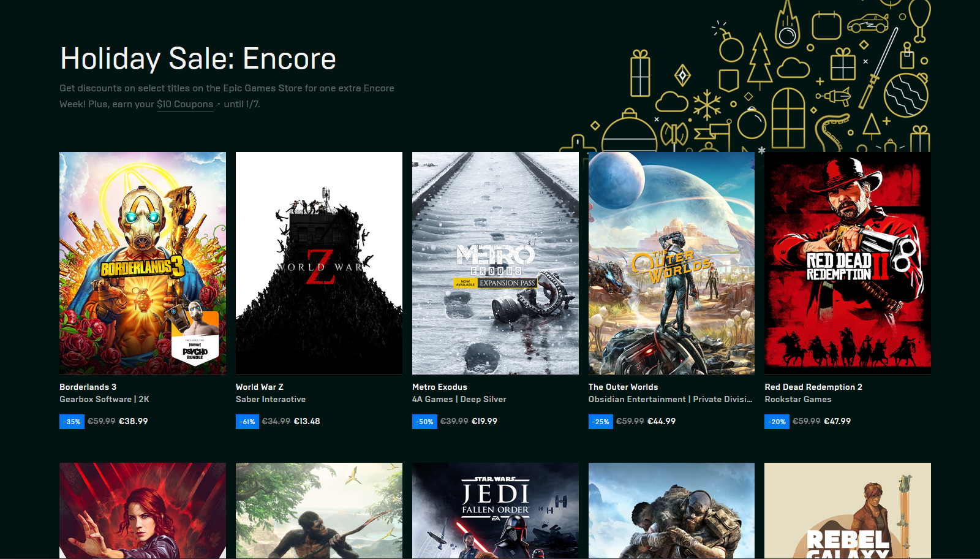Screen dimensions: 980x559
Task: Click the Red Dead Redemption 2 title
Action: (x=813, y=387)
